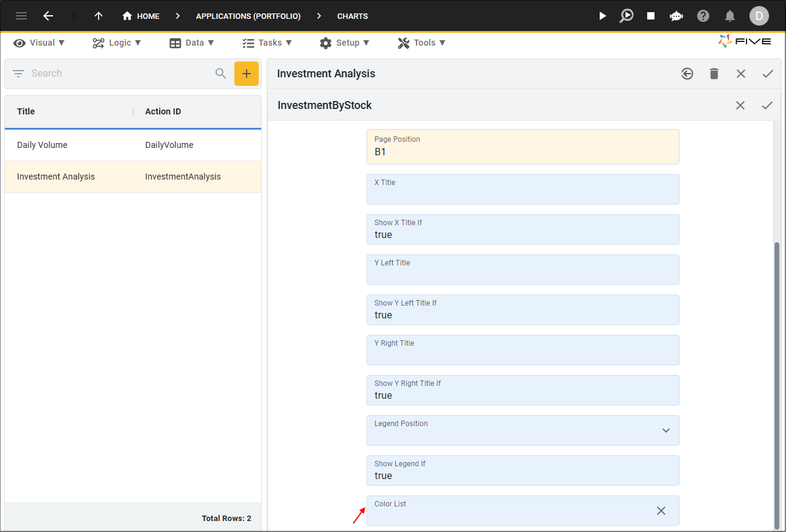Click the run with inspector icon
Image resolution: width=786 pixels, height=532 pixels.
click(x=626, y=16)
